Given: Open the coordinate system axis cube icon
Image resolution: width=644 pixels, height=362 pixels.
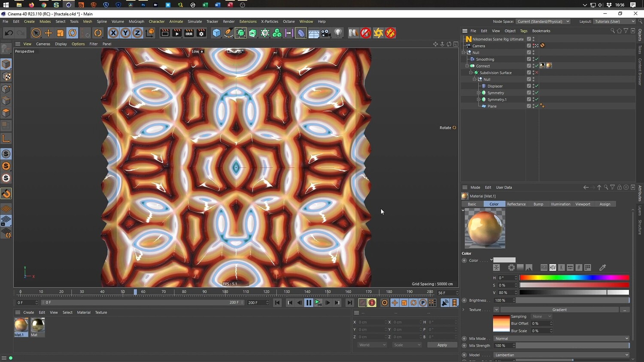Looking at the screenshot, I should tap(150, 33).
